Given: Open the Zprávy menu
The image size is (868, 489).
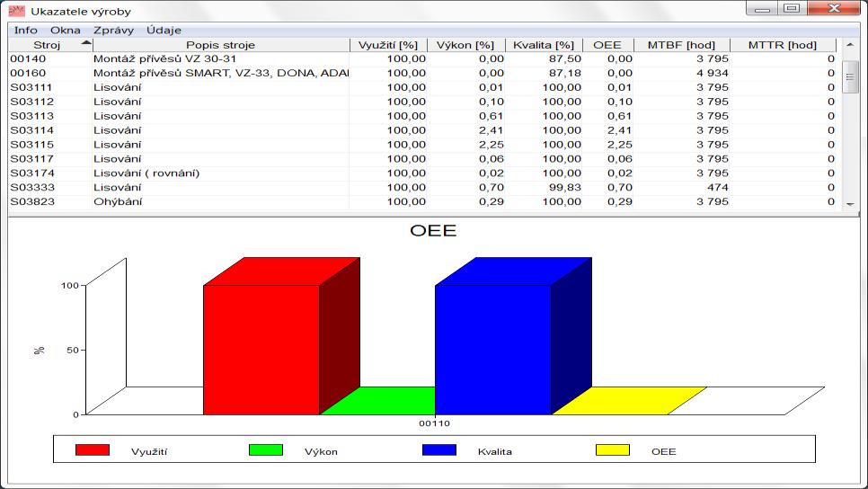Looking at the screenshot, I should [x=113, y=31].
